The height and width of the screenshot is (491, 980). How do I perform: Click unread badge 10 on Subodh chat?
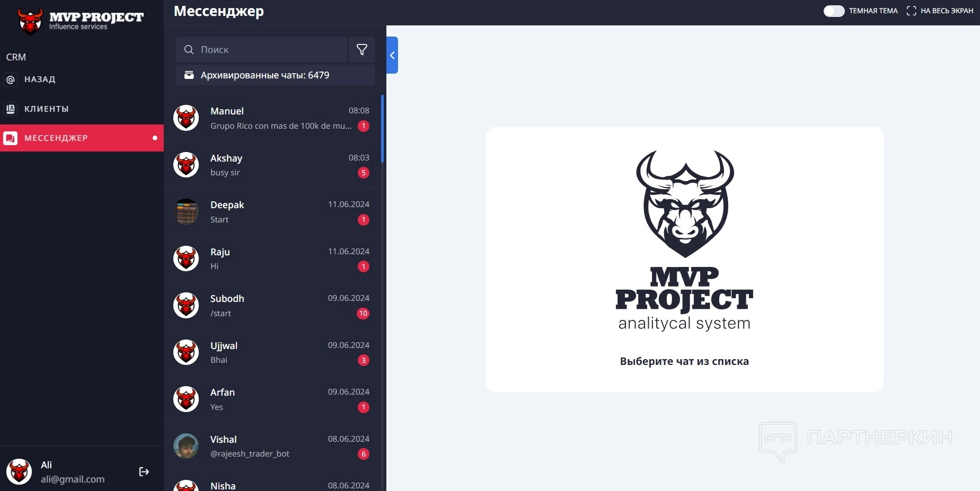363,314
